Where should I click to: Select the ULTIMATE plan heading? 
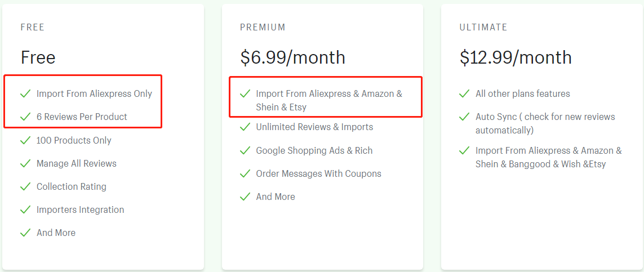[x=484, y=28]
